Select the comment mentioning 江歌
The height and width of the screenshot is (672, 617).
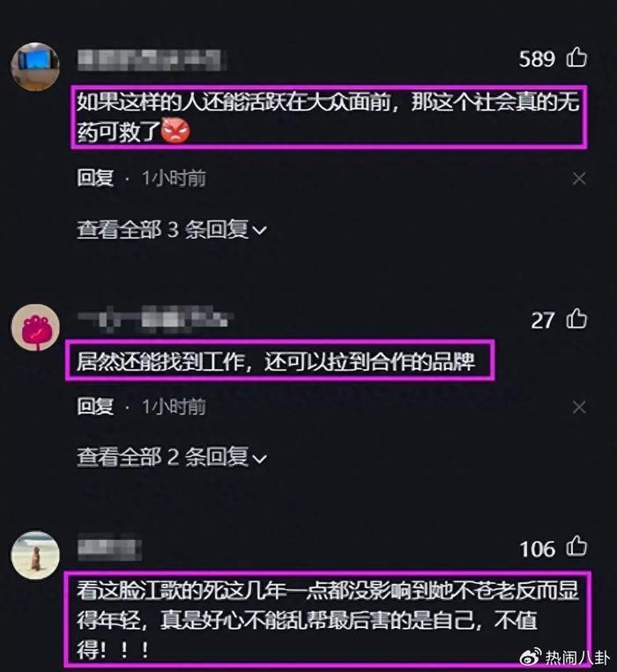click(x=328, y=619)
